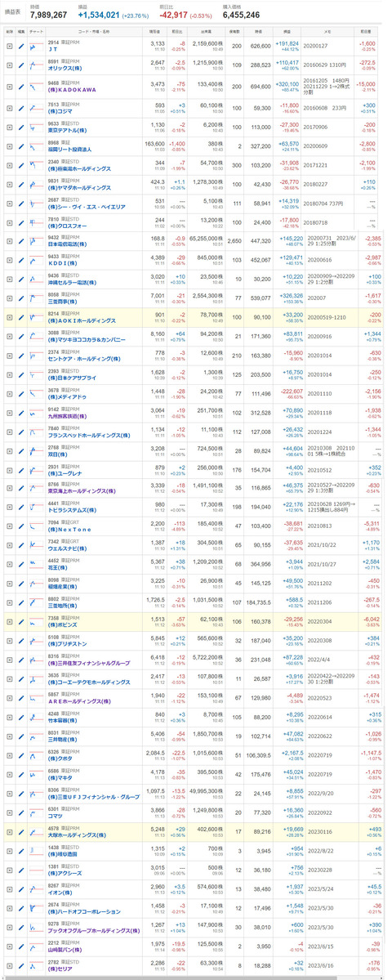Screen dimensions: 392x980
Task: Open the mini chart for (株)KADOKAWA
Action: tap(36, 85)
